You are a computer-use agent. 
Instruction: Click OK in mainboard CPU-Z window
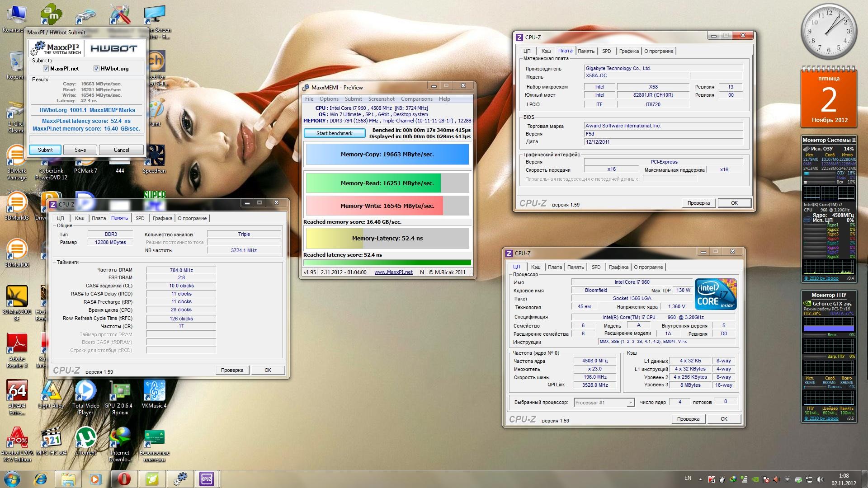(734, 203)
